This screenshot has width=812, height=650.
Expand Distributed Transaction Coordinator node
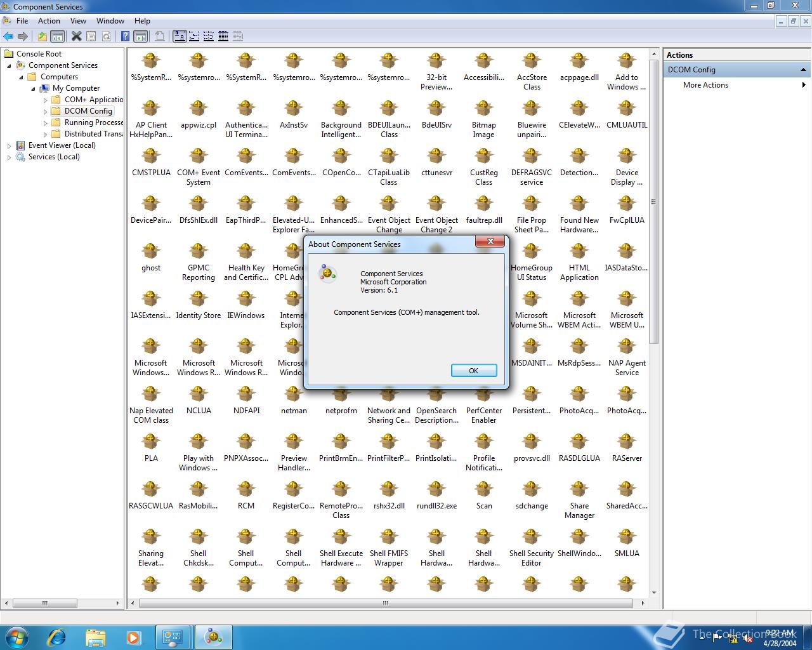(x=45, y=134)
